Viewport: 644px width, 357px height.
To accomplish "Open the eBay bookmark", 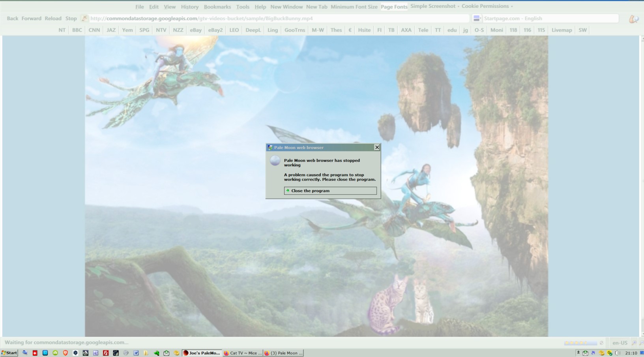I will (196, 30).
